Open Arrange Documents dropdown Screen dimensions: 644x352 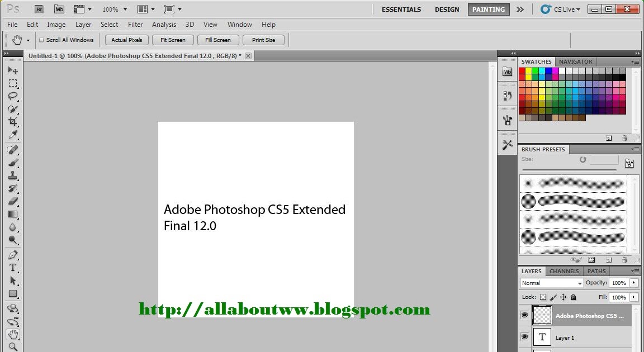coord(146,9)
